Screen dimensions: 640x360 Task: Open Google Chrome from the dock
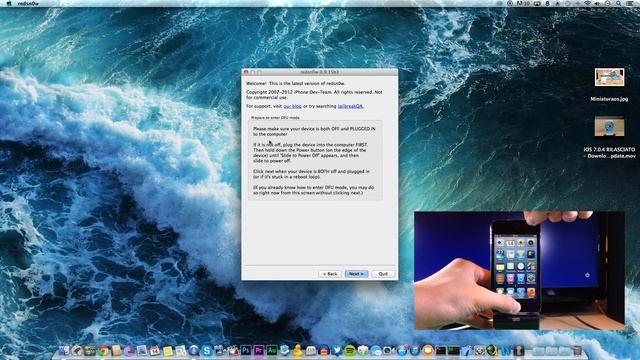tap(103, 351)
